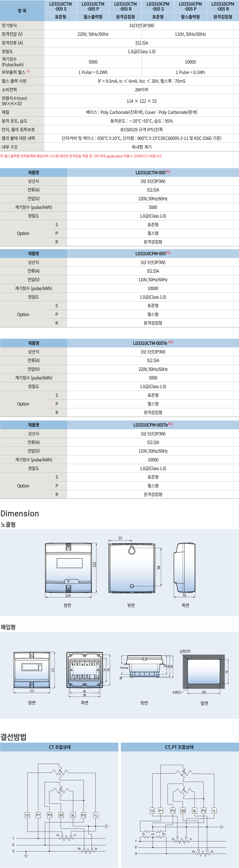This screenshot has height=868, width=239.
Task: Select the 내부 구조 row label
Action: pyautogui.click(x=10, y=147)
